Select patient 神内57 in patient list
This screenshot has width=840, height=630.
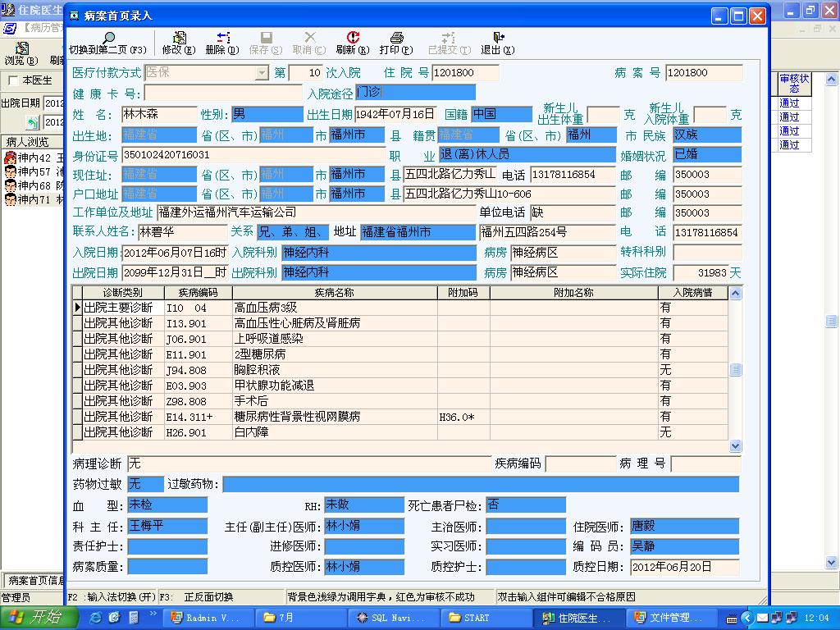point(33,171)
